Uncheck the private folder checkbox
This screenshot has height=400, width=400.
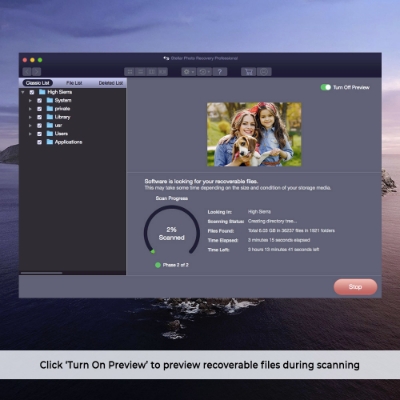[39, 109]
